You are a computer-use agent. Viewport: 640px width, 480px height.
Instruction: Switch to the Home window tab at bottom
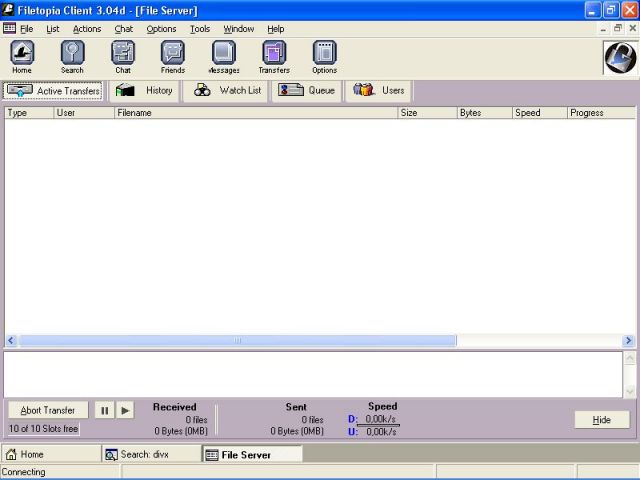click(x=51, y=454)
